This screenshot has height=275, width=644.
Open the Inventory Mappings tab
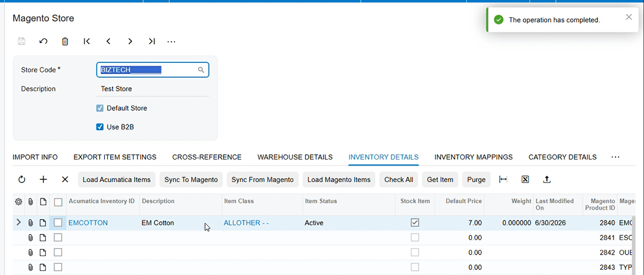pyautogui.click(x=474, y=157)
